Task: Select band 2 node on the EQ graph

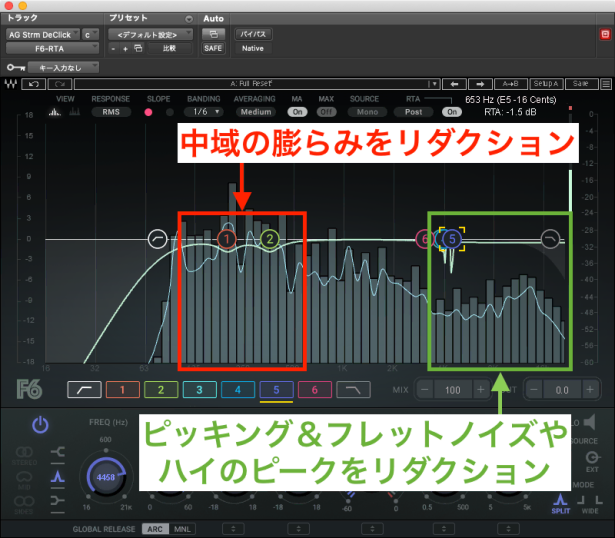Action: (x=269, y=239)
